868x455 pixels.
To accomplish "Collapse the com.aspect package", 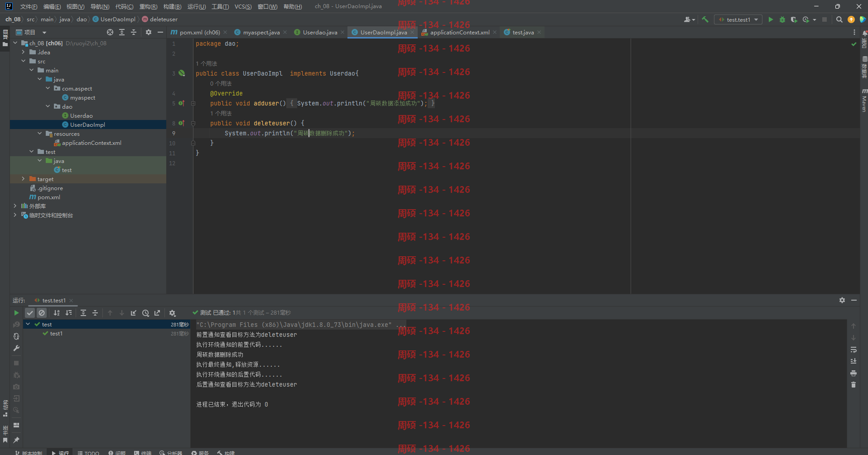I will coord(48,88).
